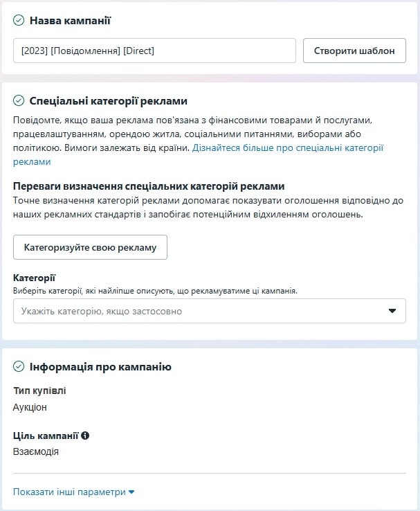This screenshot has width=420, height=511.
Task: Click the checkmark icon beside Спеціальні категорії реклами
Action: click(x=19, y=100)
